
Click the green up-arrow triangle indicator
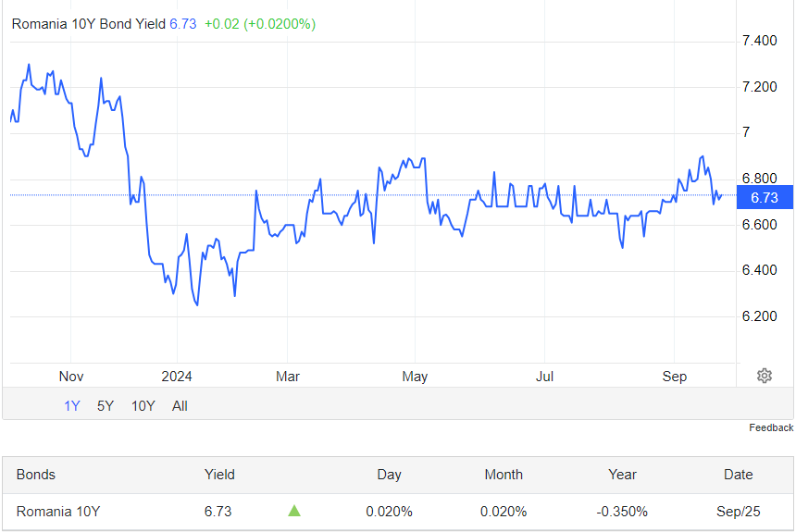coord(294,511)
